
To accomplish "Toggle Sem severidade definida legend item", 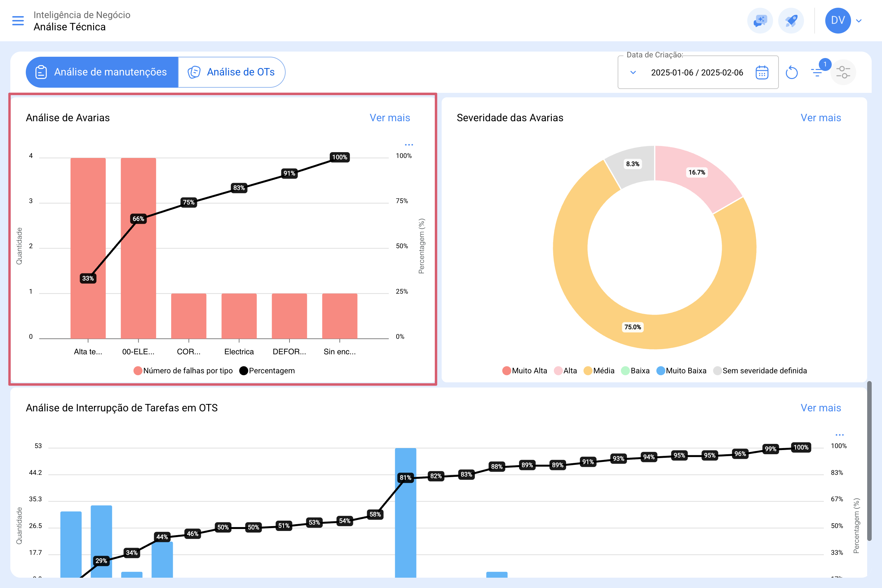I will point(760,370).
